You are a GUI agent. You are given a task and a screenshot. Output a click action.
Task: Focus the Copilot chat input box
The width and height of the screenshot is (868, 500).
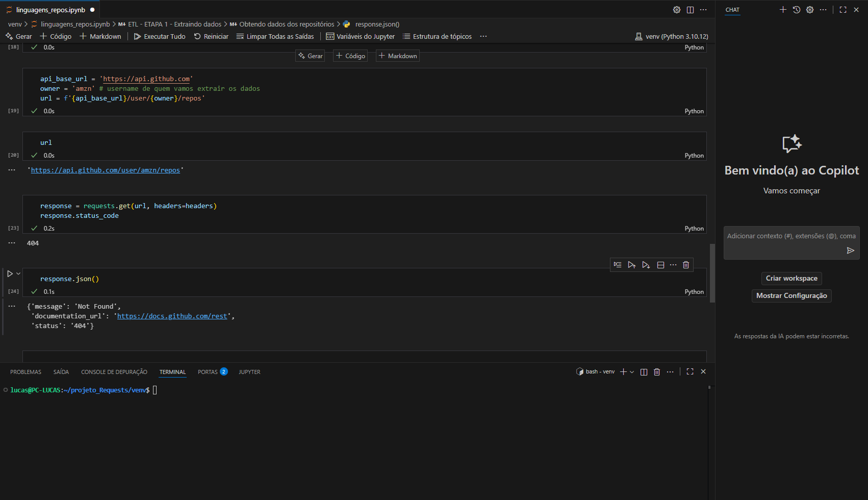coord(792,243)
